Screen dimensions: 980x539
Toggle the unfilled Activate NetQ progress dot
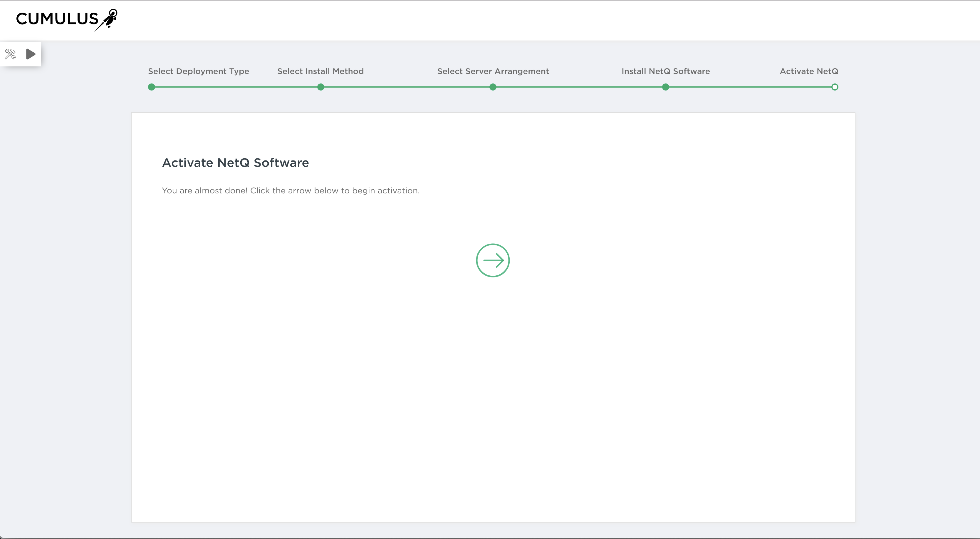click(835, 87)
